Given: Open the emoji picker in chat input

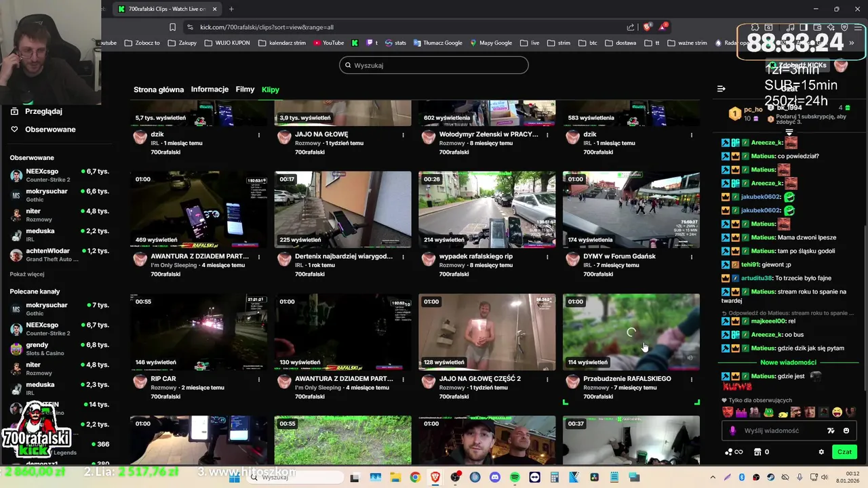Looking at the screenshot, I should point(846,430).
